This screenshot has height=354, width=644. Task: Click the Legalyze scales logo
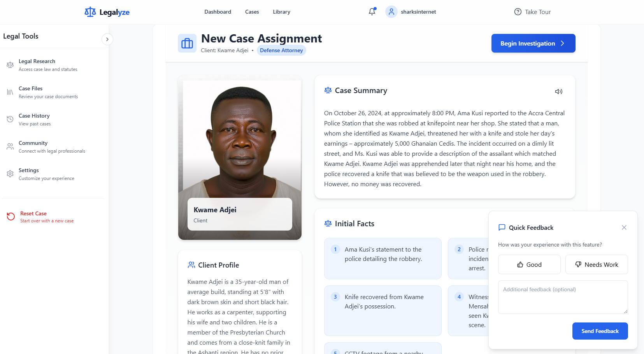(90, 12)
